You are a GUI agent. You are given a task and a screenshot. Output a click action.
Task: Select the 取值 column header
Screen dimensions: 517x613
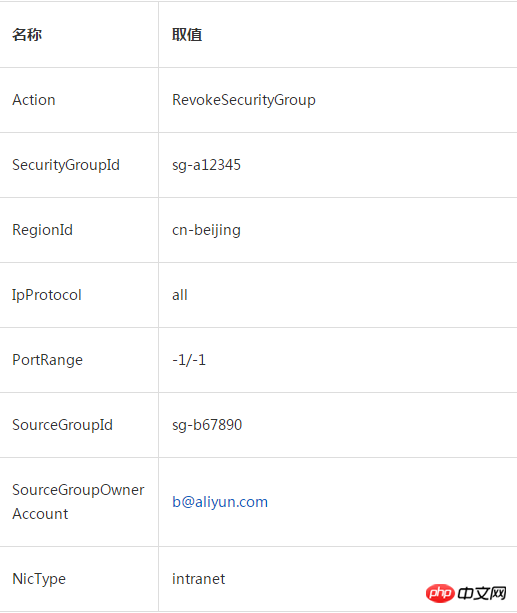[187, 35]
